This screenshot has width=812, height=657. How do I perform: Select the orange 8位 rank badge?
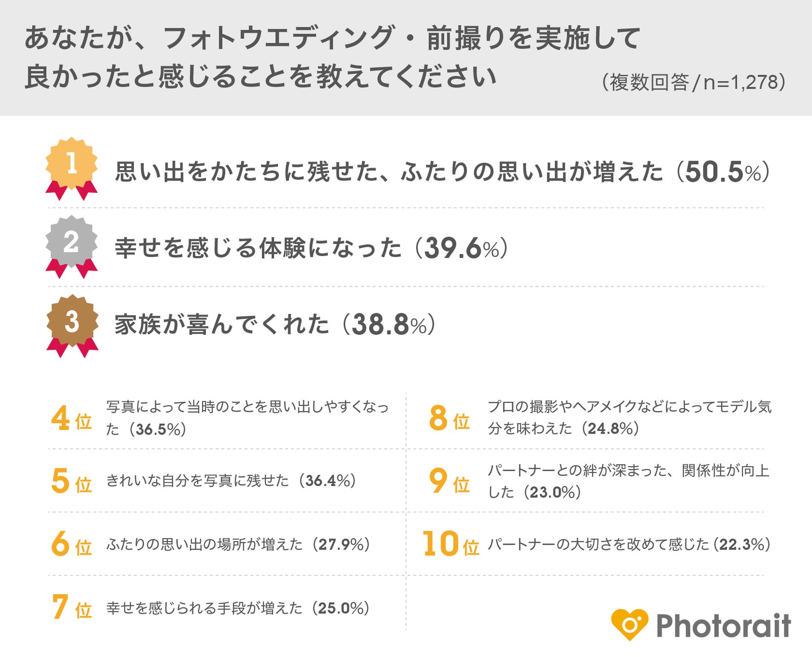coord(449,419)
